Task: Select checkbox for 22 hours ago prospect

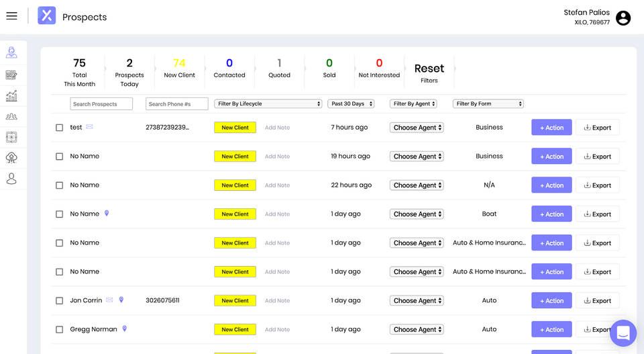Action: pos(60,185)
